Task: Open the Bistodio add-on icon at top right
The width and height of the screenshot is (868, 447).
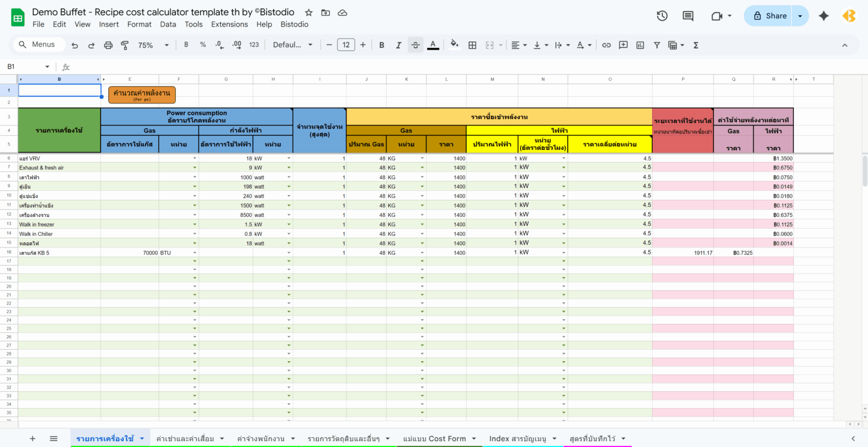Action: tap(849, 16)
